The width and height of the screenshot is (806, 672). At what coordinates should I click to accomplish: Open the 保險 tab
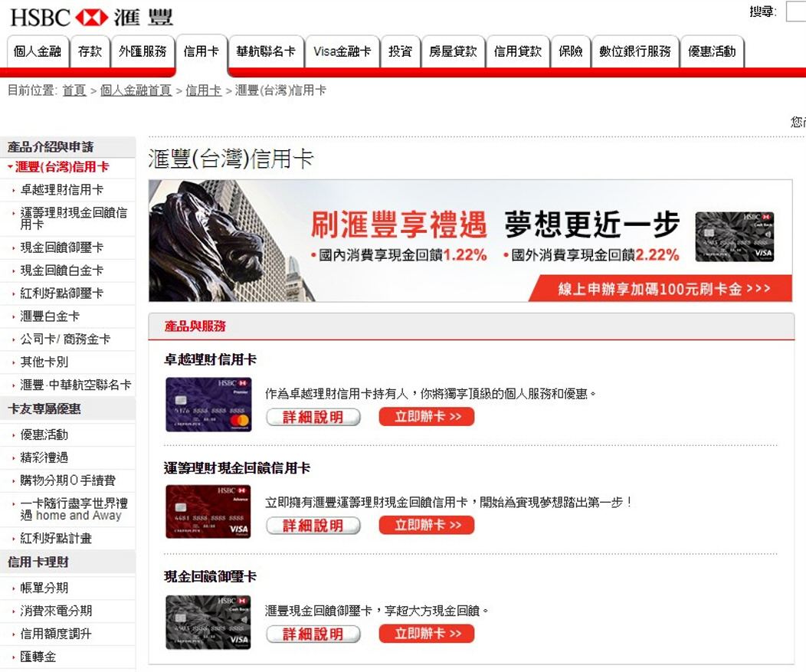571,51
